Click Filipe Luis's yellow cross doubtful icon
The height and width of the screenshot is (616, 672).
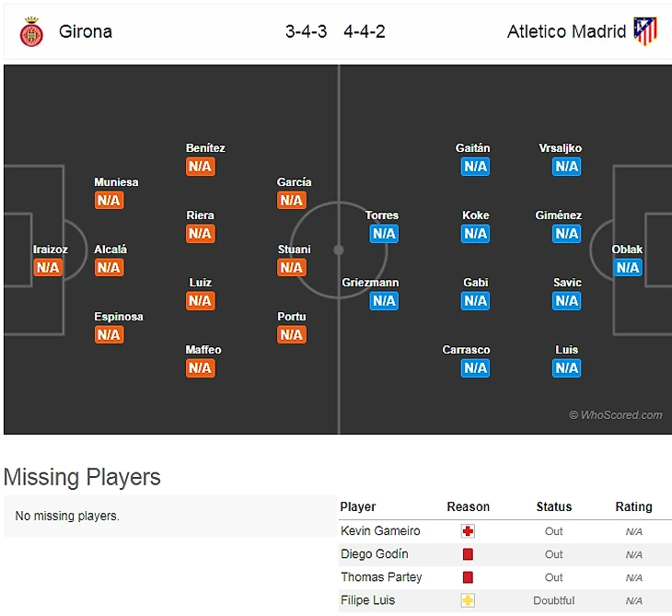pyautogui.click(x=468, y=600)
